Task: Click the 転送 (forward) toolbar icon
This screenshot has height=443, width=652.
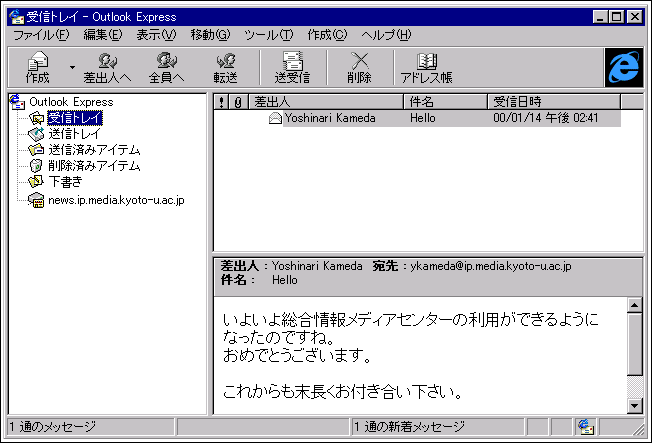Action: click(225, 67)
